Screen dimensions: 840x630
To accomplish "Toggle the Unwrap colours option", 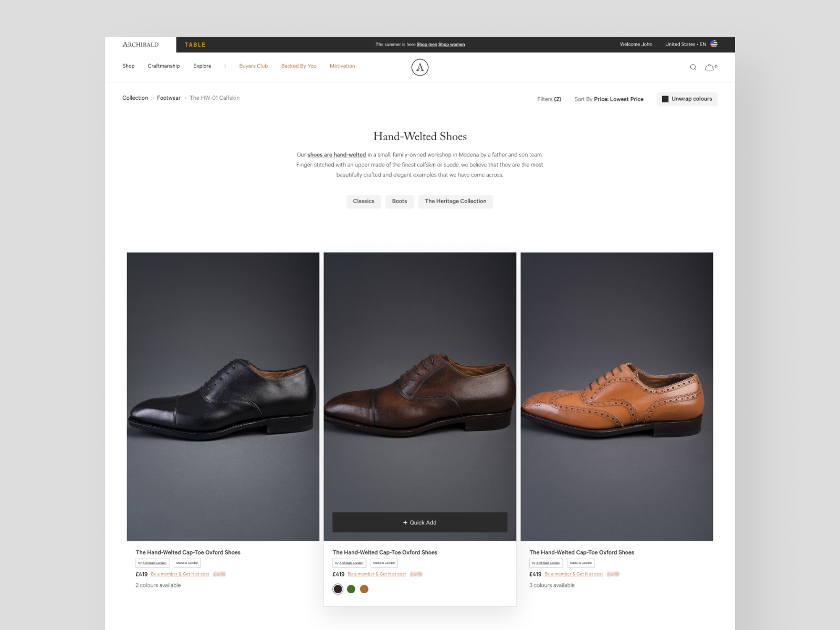I will (x=687, y=99).
